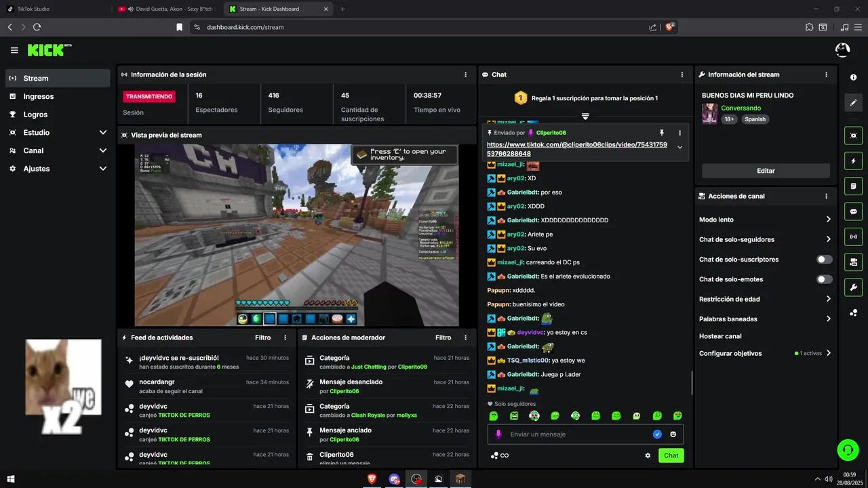The image size is (868, 488).
Task: Click the last green emote with heart eyes
Action: pos(677,415)
